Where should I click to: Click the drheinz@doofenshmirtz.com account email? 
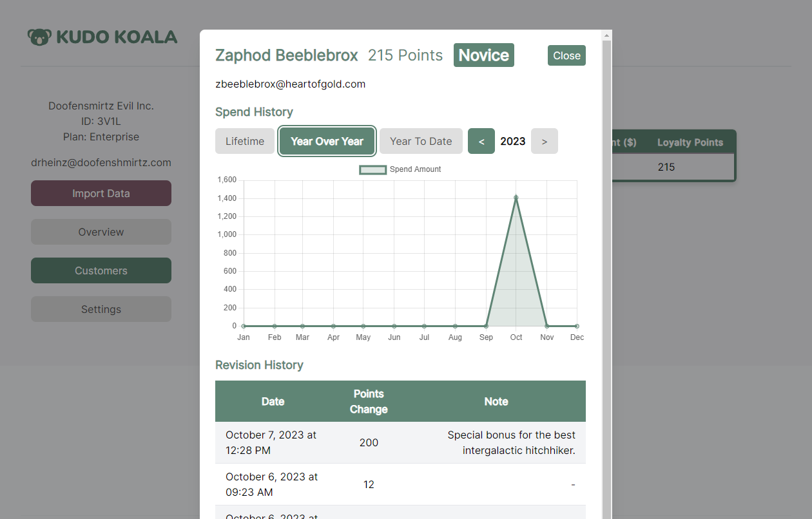(x=101, y=162)
